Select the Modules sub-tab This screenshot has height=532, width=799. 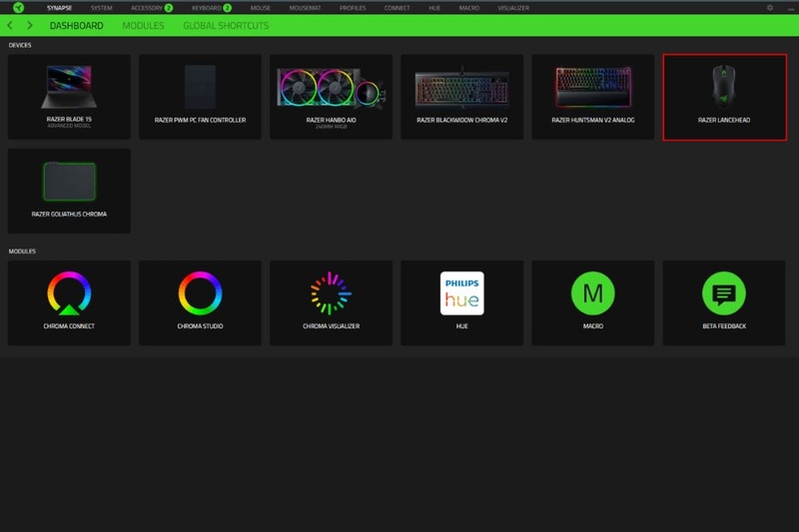coord(143,26)
